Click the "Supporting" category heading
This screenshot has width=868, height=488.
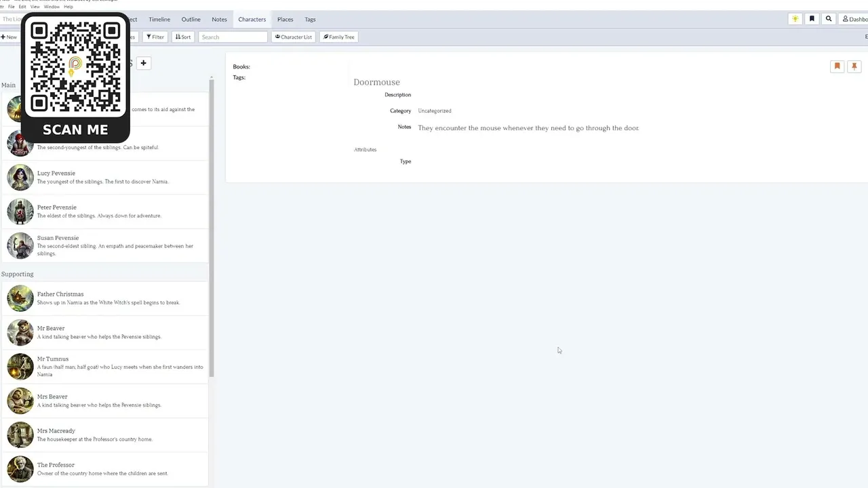coord(18,274)
